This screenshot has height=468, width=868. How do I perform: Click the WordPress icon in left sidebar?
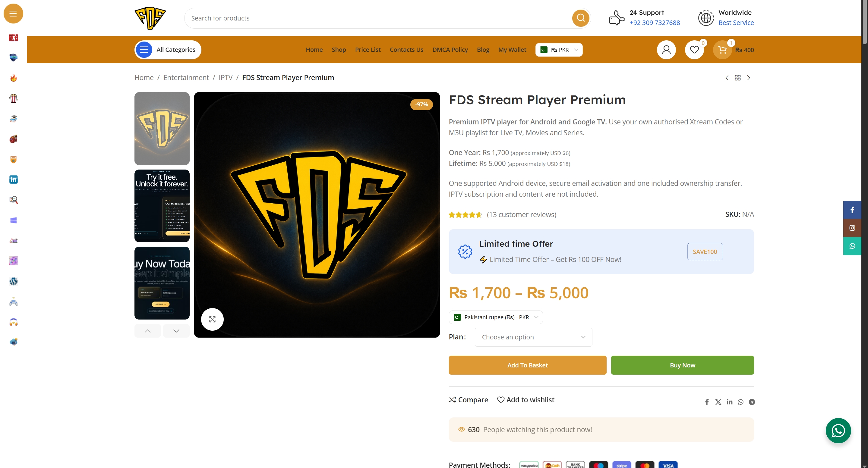[14, 281]
